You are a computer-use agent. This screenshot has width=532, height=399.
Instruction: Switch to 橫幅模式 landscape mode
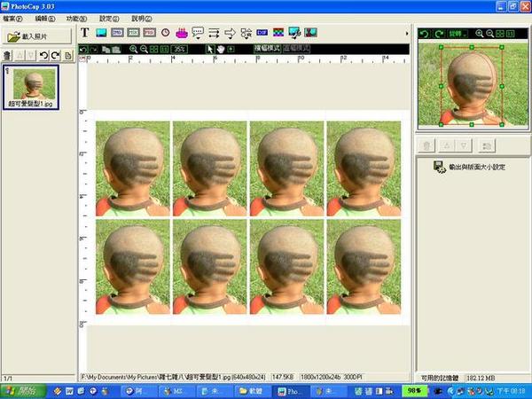click(x=268, y=49)
